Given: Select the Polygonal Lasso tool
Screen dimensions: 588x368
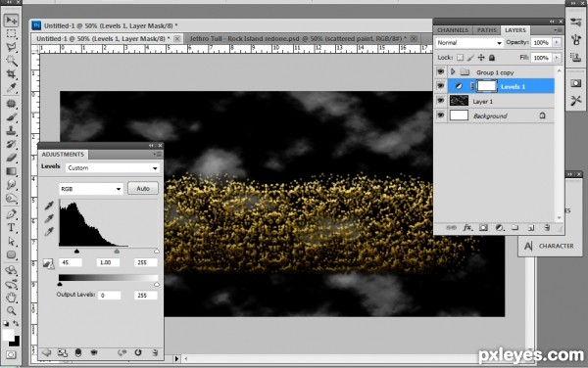Looking at the screenshot, I should (x=11, y=47).
